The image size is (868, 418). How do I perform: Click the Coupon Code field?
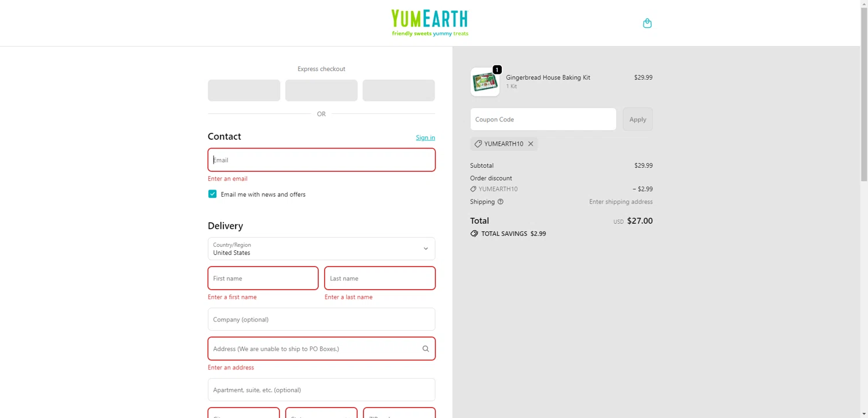[543, 119]
